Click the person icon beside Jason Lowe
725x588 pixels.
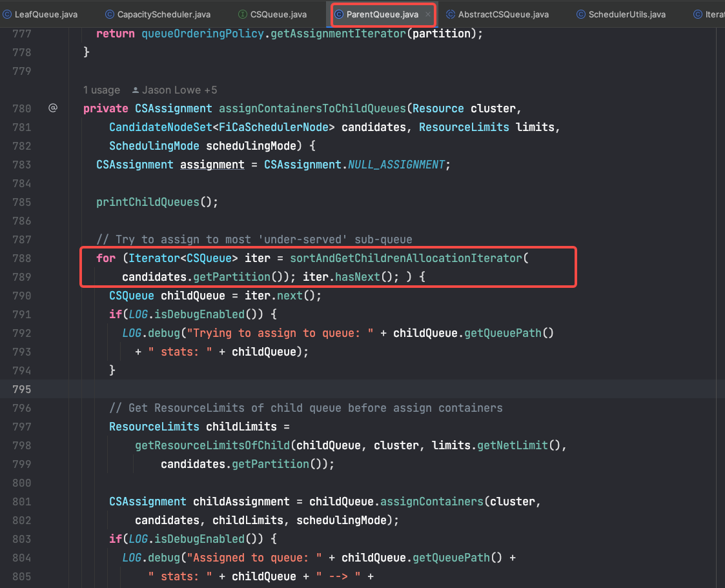136,90
